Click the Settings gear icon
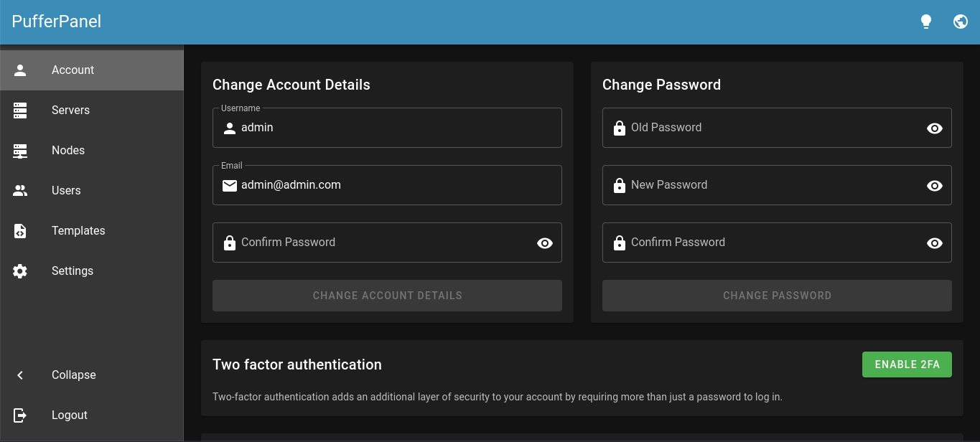 [19, 271]
